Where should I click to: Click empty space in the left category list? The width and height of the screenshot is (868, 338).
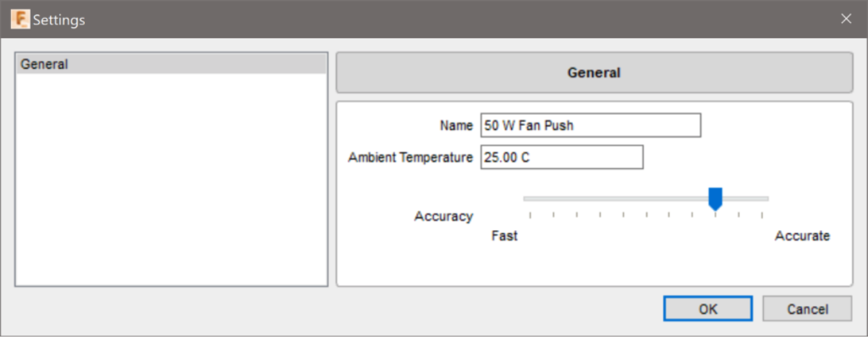click(x=170, y=181)
